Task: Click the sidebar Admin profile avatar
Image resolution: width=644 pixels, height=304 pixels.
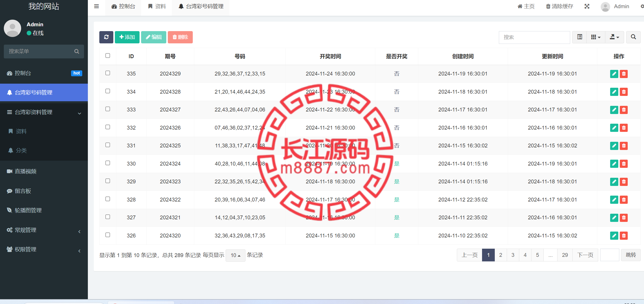Action: coord(12,28)
